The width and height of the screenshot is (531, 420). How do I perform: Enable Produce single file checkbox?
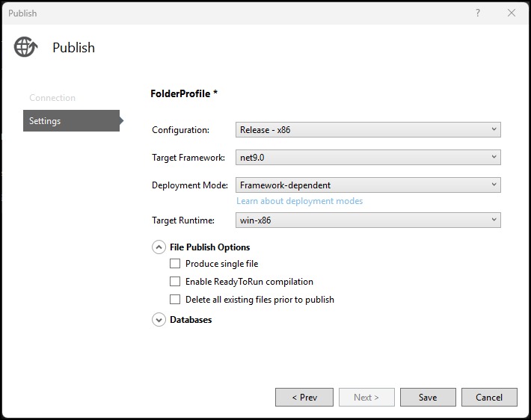pyautogui.click(x=175, y=263)
